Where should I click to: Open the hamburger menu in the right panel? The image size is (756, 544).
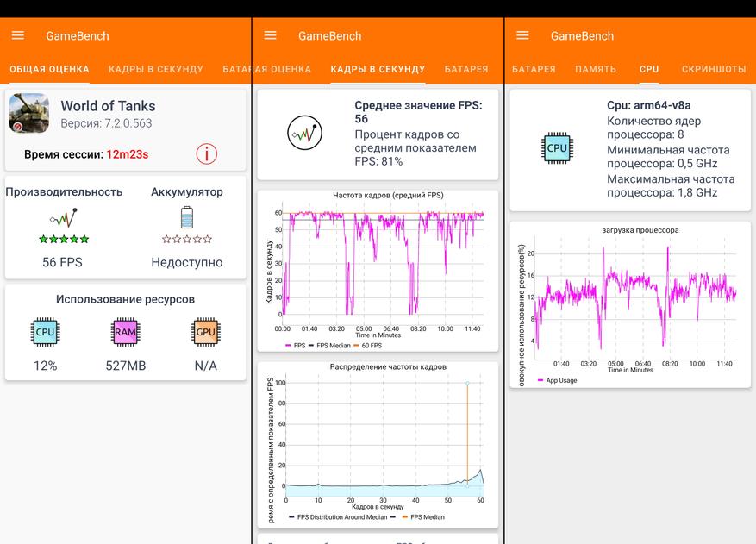522,35
